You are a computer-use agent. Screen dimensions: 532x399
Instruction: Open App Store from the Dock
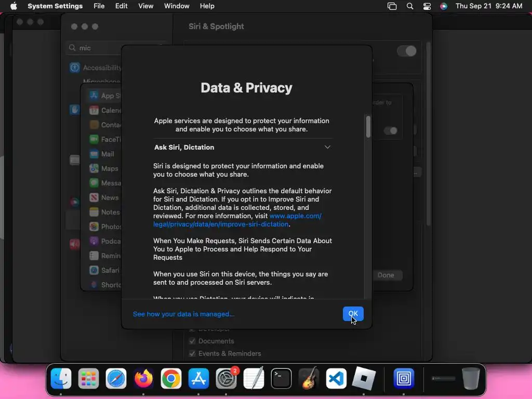pos(198,378)
